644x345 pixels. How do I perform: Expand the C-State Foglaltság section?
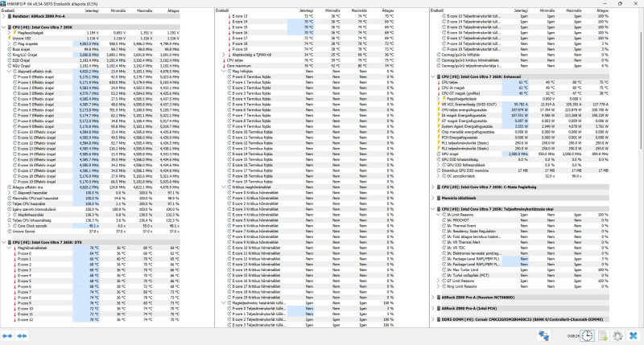point(433,187)
